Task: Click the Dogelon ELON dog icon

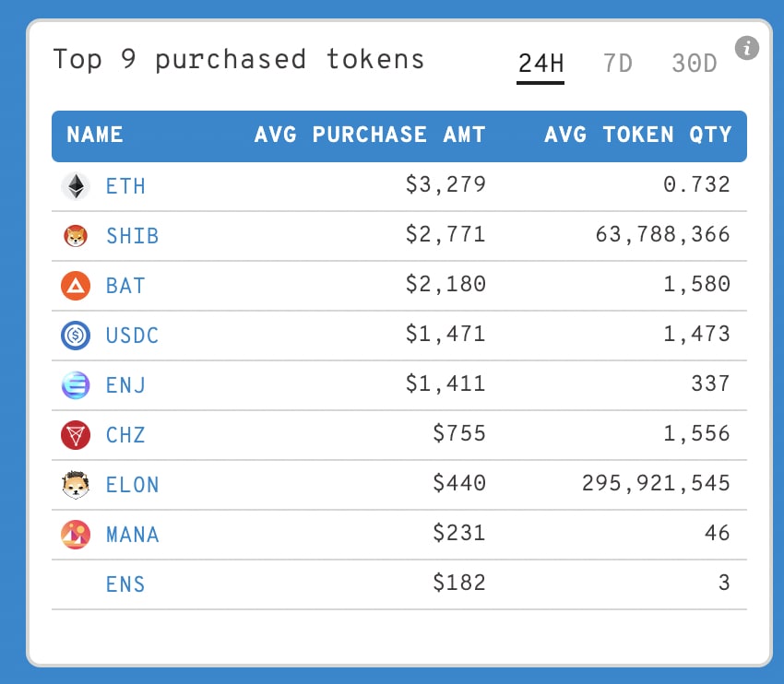Action: coord(76,484)
